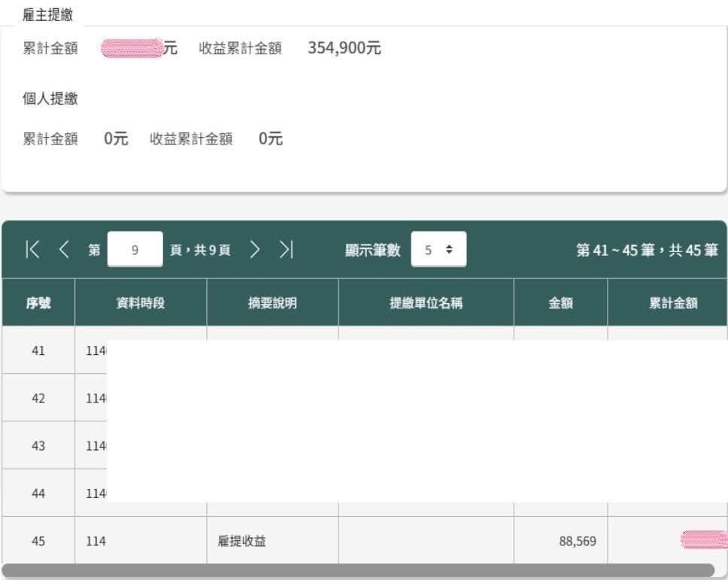Image resolution: width=728 pixels, height=580 pixels.
Task: Jump to the first page of records
Action: click(32, 250)
